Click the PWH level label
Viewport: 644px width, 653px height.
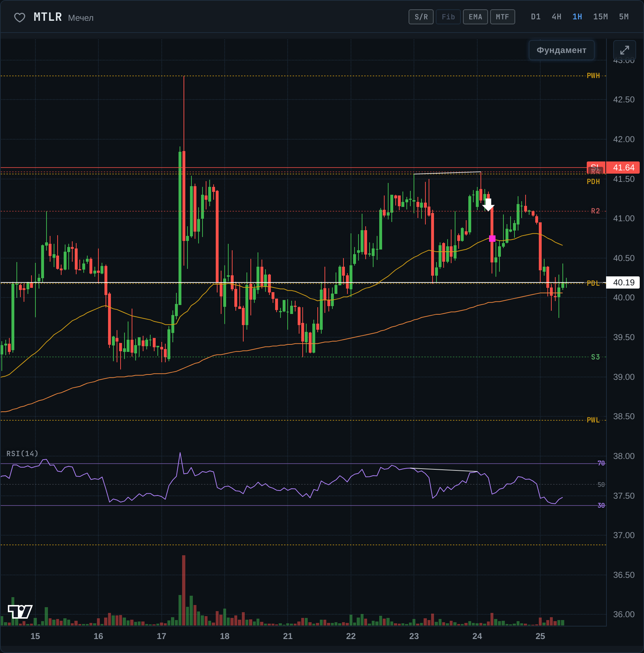coord(593,76)
